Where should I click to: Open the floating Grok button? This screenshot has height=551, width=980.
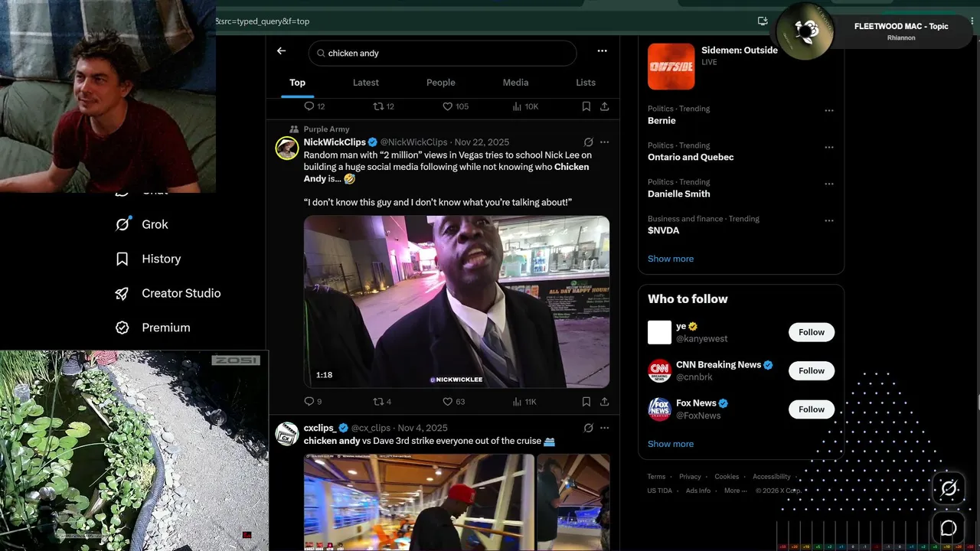949,488
